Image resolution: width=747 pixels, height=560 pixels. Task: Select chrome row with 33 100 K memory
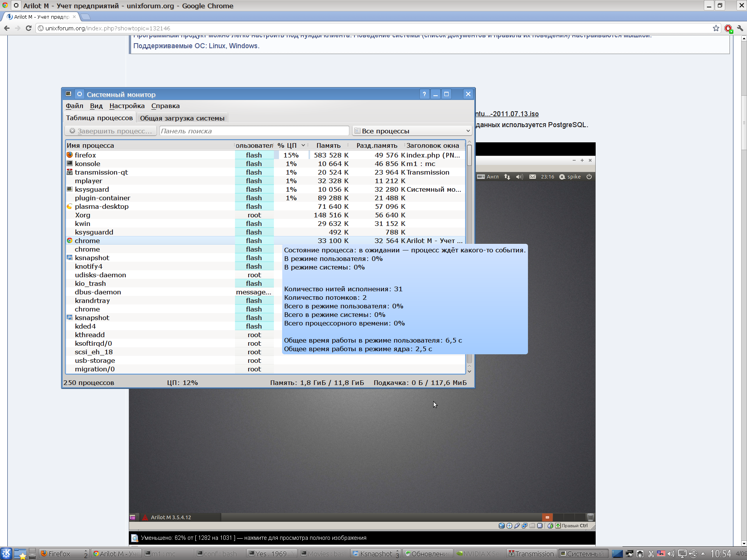pyautogui.click(x=265, y=241)
